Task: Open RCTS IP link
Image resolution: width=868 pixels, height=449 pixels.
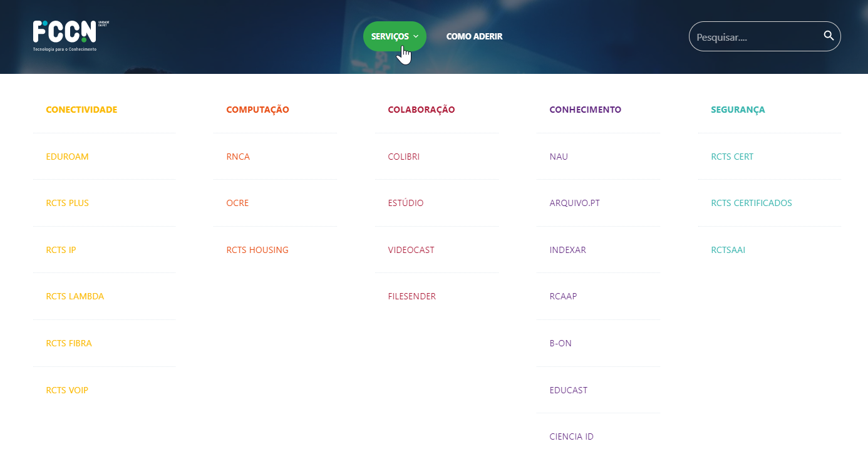Action: click(61, 249)
